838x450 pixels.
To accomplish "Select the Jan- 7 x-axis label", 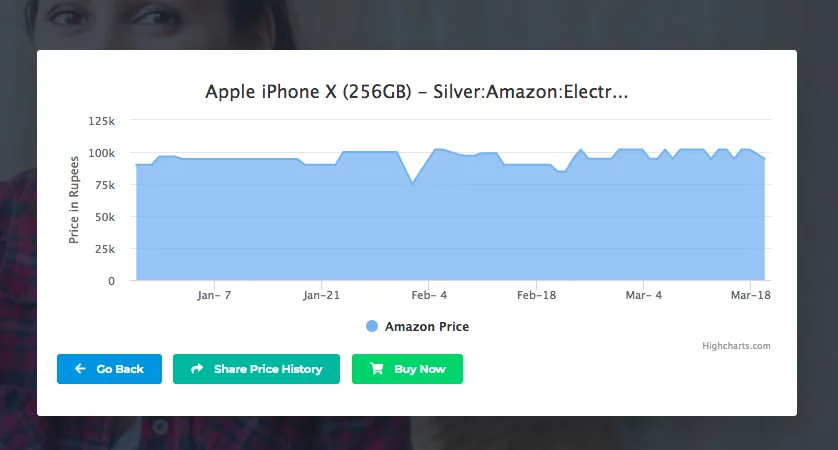I will coord(214,296).
